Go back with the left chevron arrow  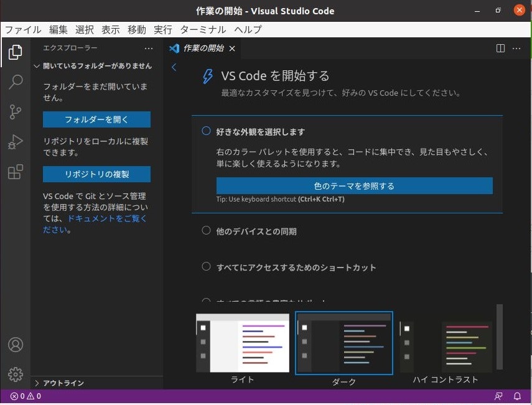(x=174, y=67)
